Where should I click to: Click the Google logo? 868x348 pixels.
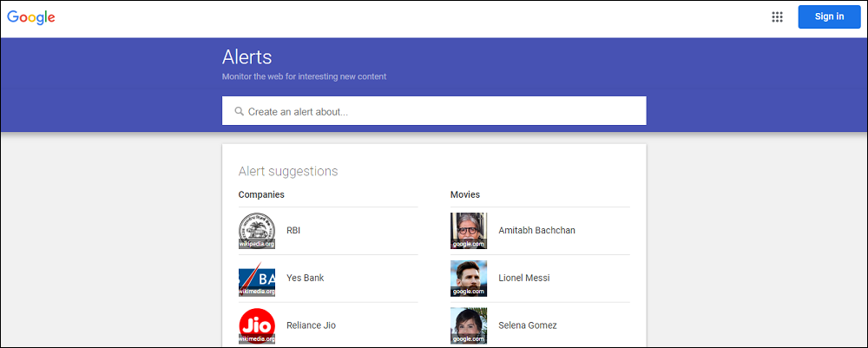[x=31, y=17]
